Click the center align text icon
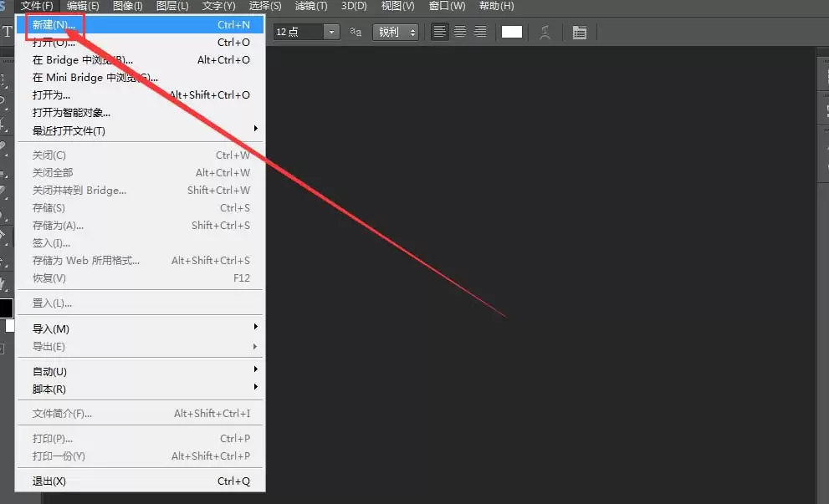The image size is (829, 504). pyautogui.click(x=460, y=32)
